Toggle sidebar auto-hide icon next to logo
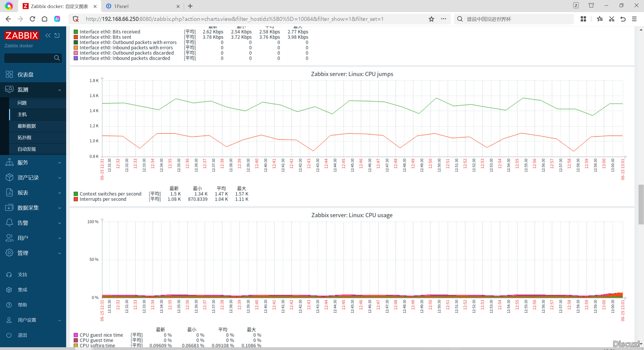 coord(57,35)
